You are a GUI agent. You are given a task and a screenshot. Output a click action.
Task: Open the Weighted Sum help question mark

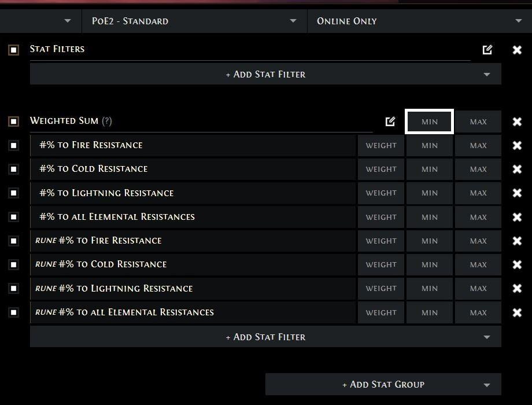pyautogui.click(x=107, y=121)
